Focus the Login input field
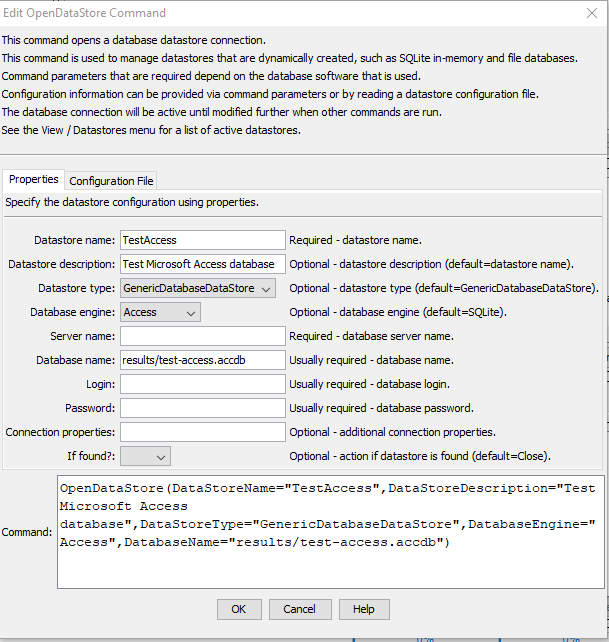The height and width of the screenshot is (642, 609). (203, 384)
